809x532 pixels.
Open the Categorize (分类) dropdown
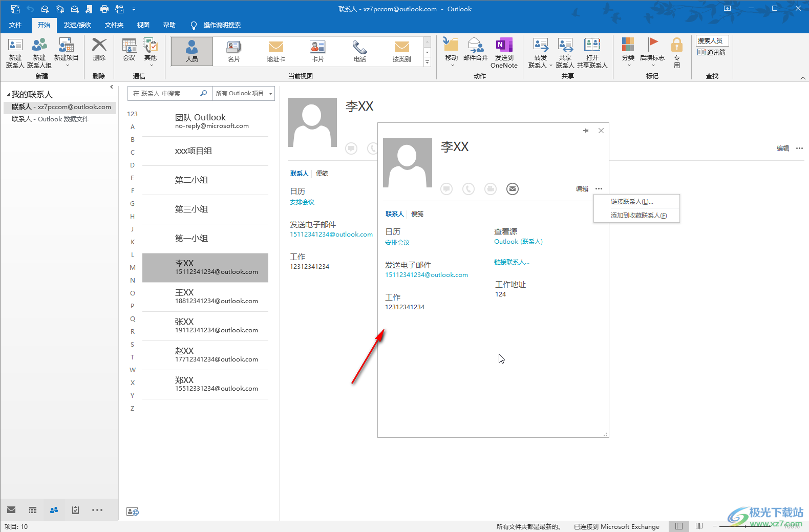pos(628,52)
